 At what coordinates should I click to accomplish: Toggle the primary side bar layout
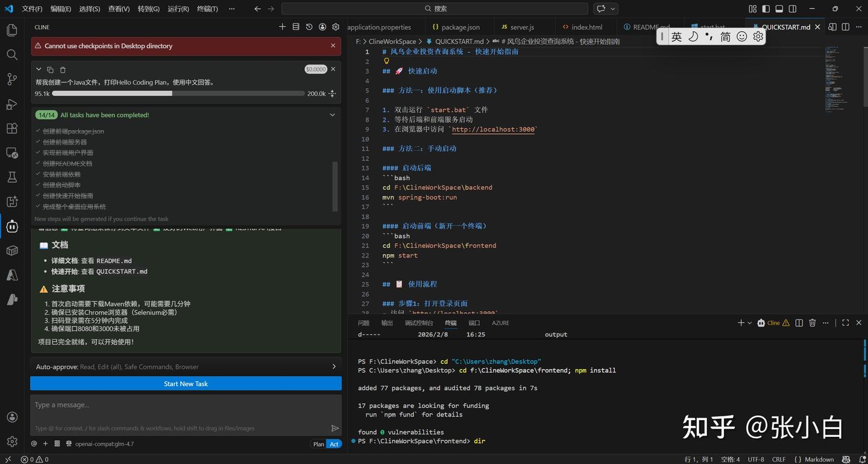766,8
